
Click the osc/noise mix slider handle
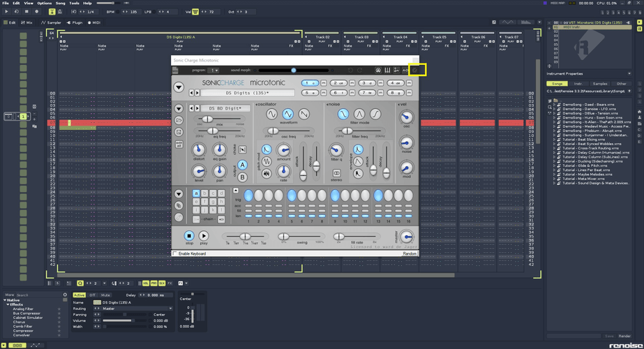click(x=208, y=119)
